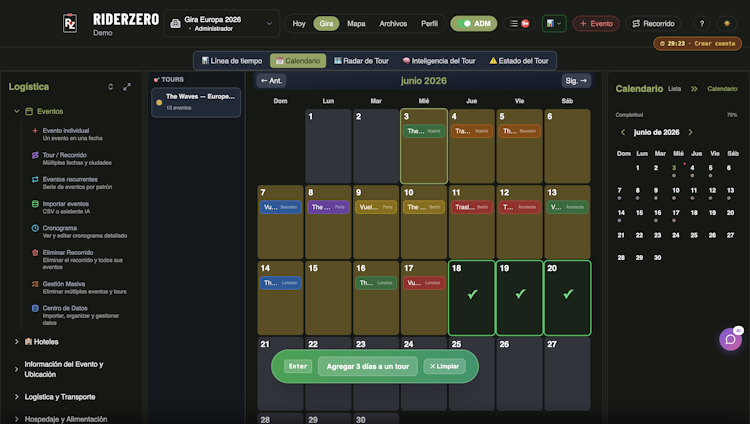Go to next month with Sig. button
This screenshot has width=750, height=424.
[576, 81]
